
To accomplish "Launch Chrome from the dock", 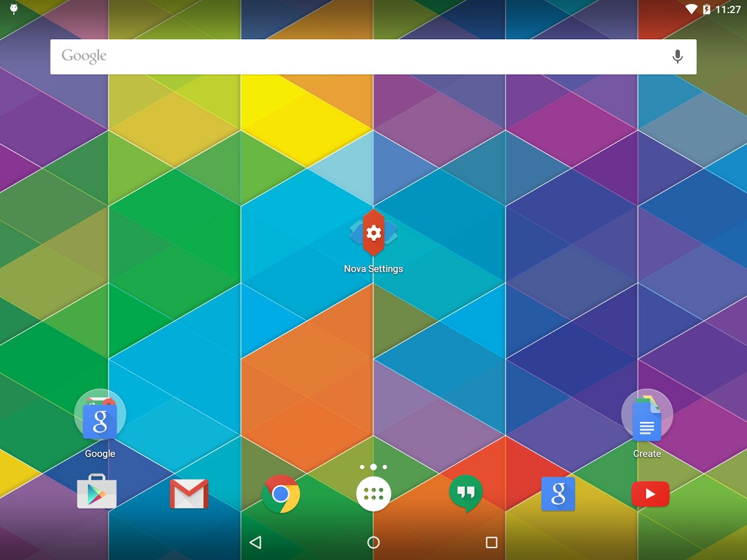I will point(281,493).
